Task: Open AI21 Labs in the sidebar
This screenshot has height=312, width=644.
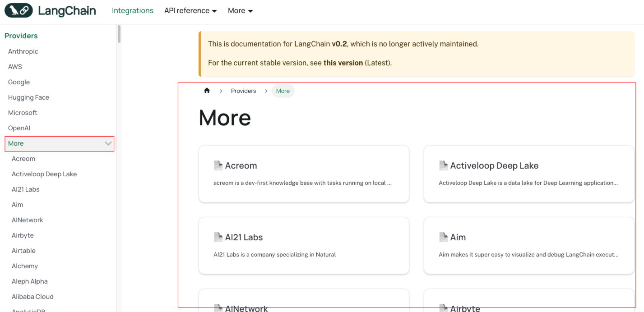Action: point(26,189)
